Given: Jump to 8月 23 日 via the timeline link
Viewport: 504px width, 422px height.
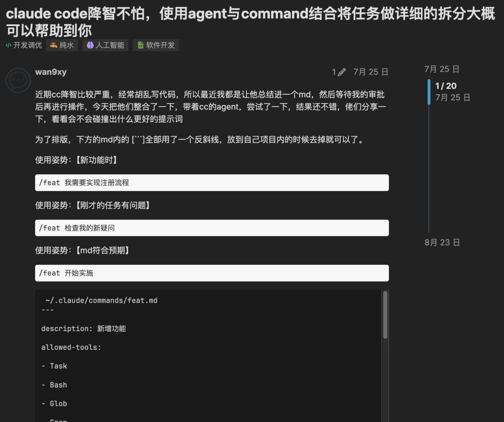Looking at the screenshot, I should (x=441, y=242).
